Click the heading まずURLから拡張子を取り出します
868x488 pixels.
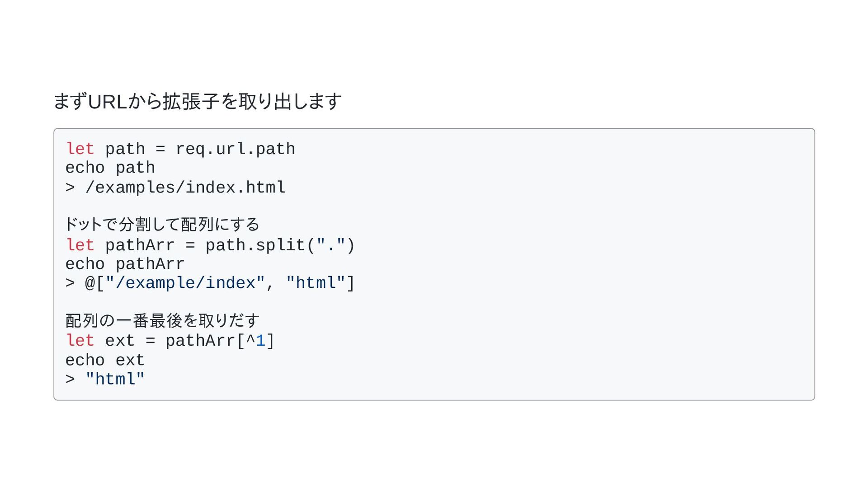[198, 101]
